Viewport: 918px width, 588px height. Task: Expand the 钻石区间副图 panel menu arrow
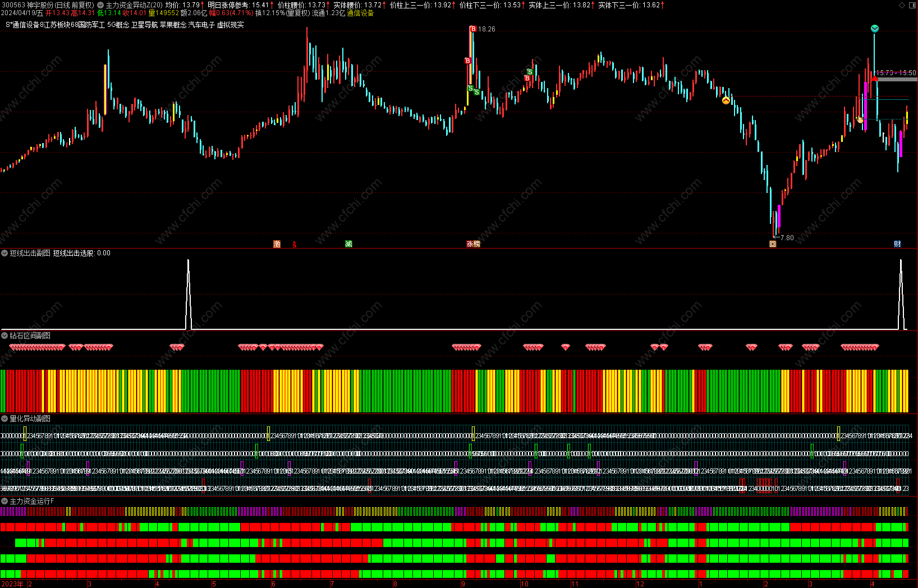4,336
